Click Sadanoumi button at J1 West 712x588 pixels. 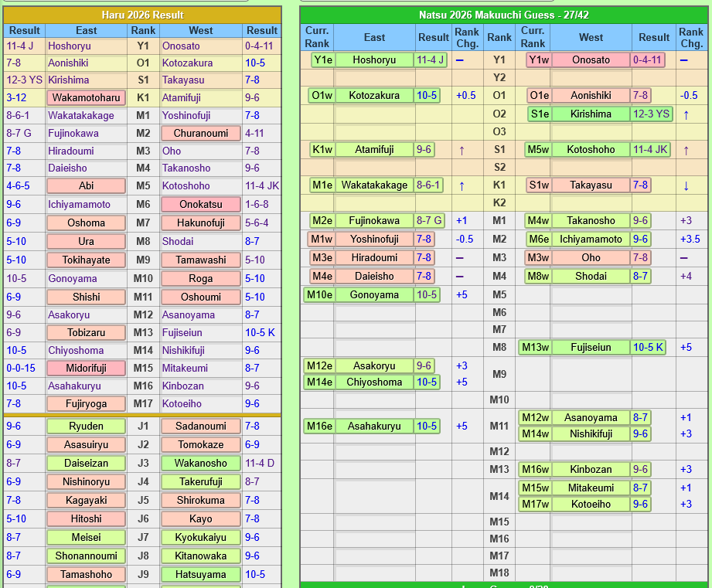click(201, 426)
